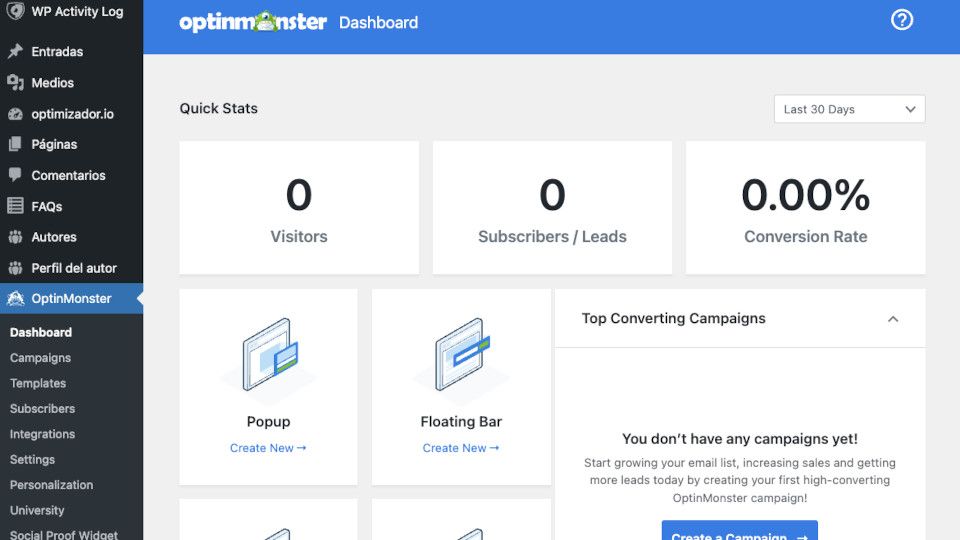
Task: Go to Templates submenu item
Action: coord(38,383)
